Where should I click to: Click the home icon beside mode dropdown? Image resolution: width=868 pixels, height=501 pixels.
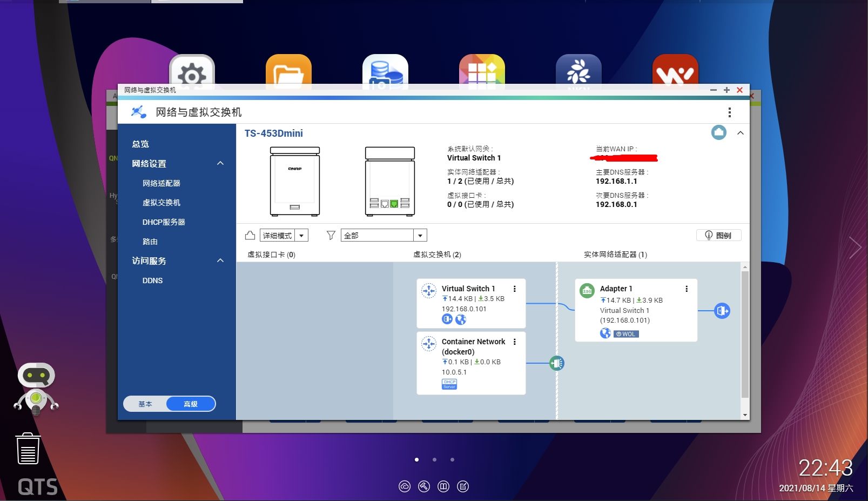pyautogui.click(x=250, y=235)
